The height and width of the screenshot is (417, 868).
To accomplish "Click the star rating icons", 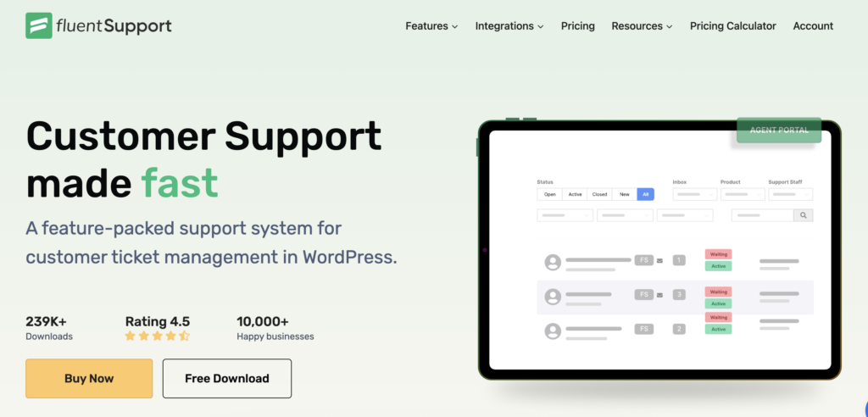I will tap(157, 336).
